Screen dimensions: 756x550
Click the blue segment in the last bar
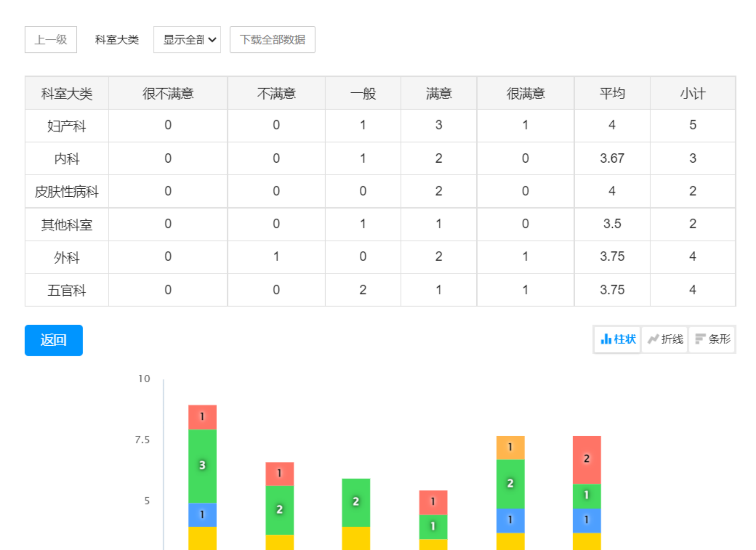pos(587,521)
